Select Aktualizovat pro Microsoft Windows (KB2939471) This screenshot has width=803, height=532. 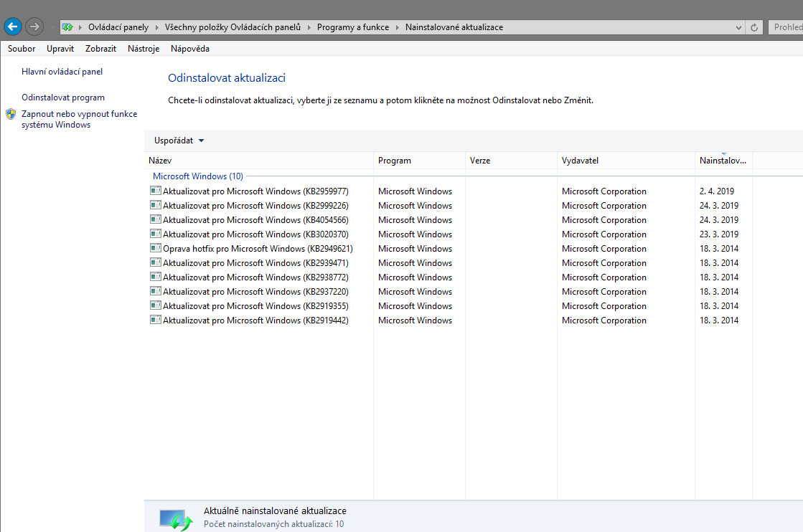[255, 262]
